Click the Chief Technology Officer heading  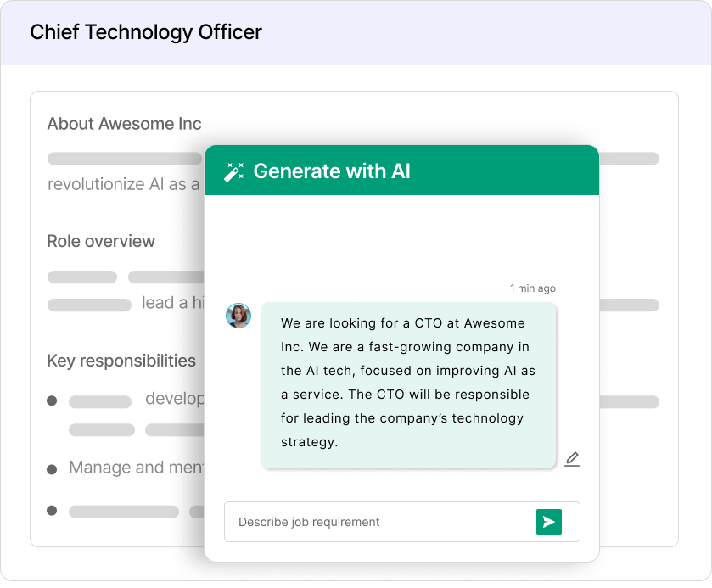point(146,32)
